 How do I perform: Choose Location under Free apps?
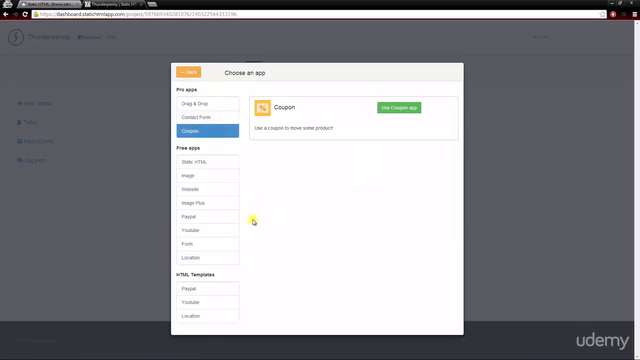pyautogui.click(x=208, y=258)
